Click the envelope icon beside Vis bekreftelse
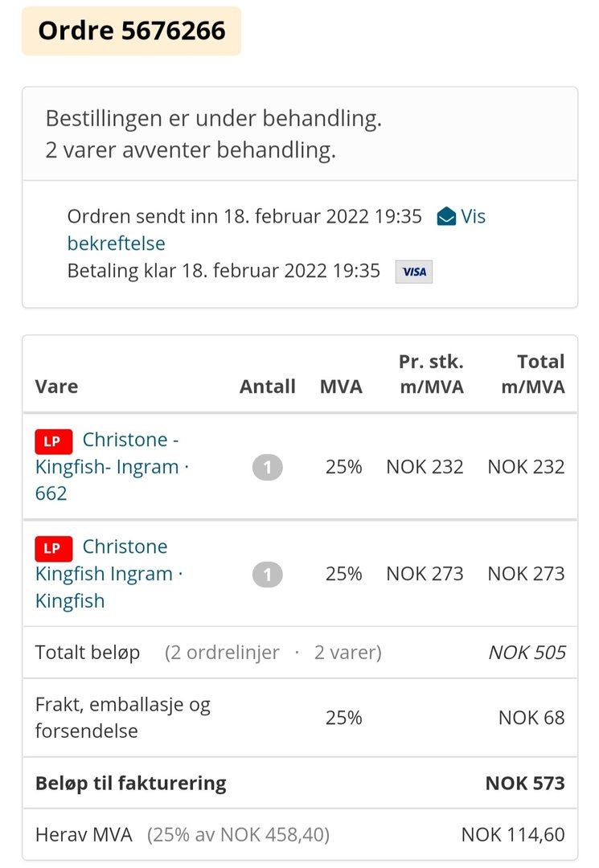The width and height of the screenshot is (599, 868). 446,216
